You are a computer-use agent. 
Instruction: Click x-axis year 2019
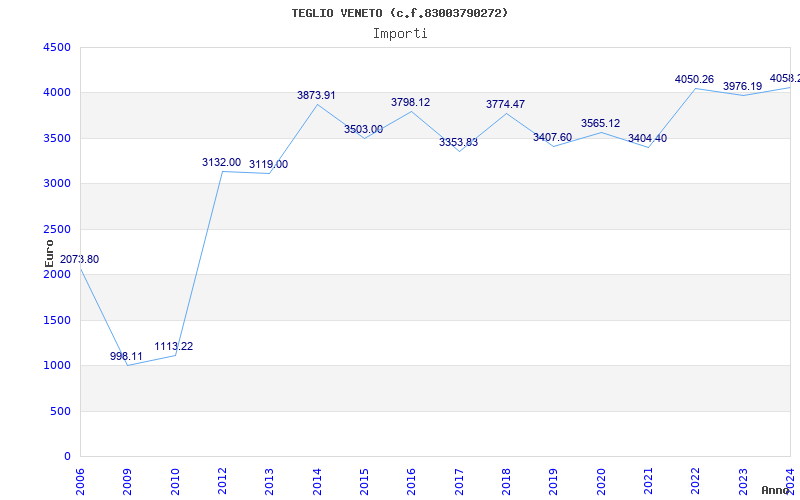554,482
